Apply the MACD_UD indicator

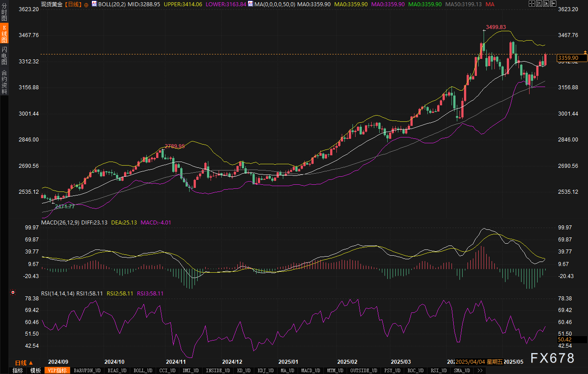[310, 370]
